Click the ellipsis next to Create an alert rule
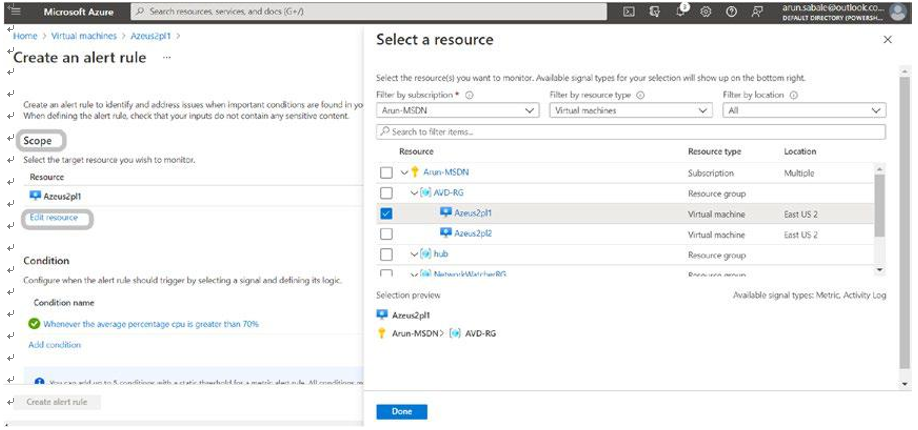 click(167, 58)
